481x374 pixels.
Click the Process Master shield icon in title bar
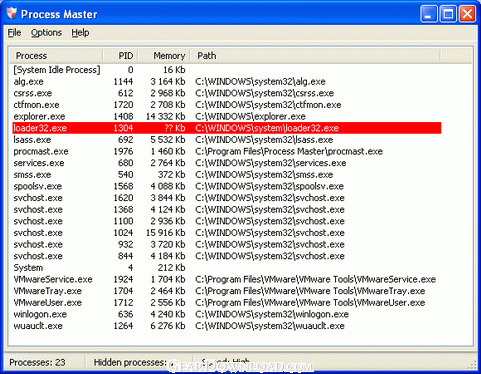tap(11, 14)
